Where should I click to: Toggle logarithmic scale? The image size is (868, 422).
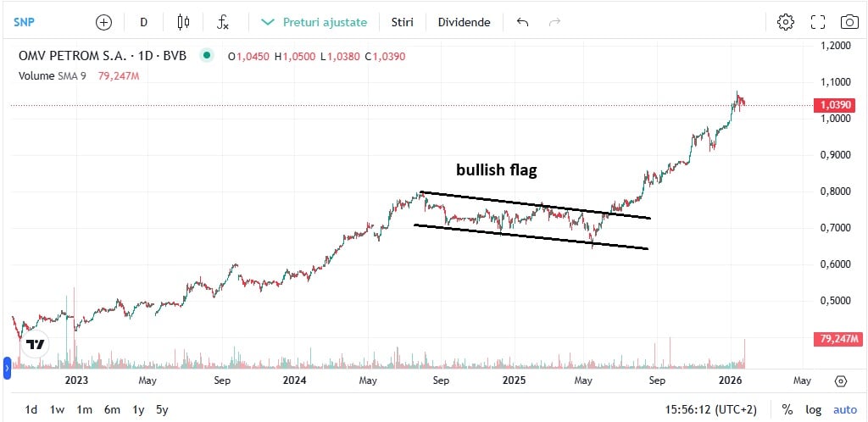pos(813,410)
